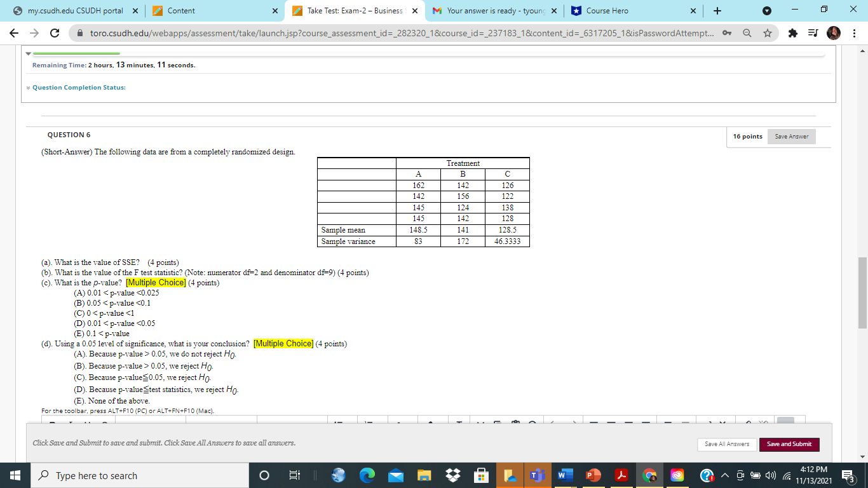Click first highlighted Multiple Choice label in part (c)
Image resolution: width=868 pixels, height=488 pixels.
coord(156,283)
